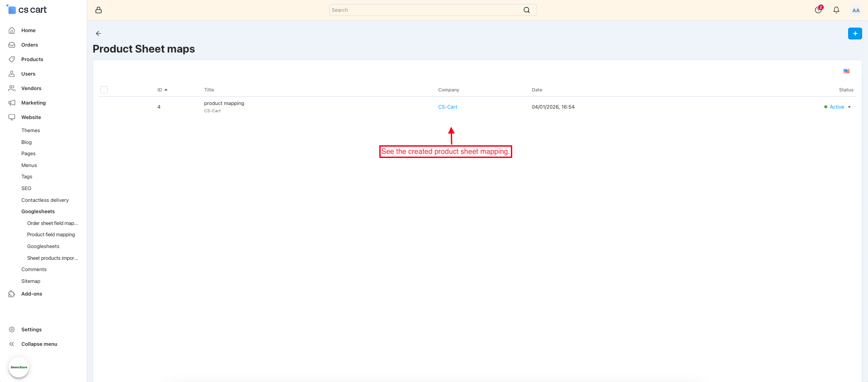The height and width of the screenshot is (382, 868).
Task: Click the Users person icon
Action: [x=12, y=74]
